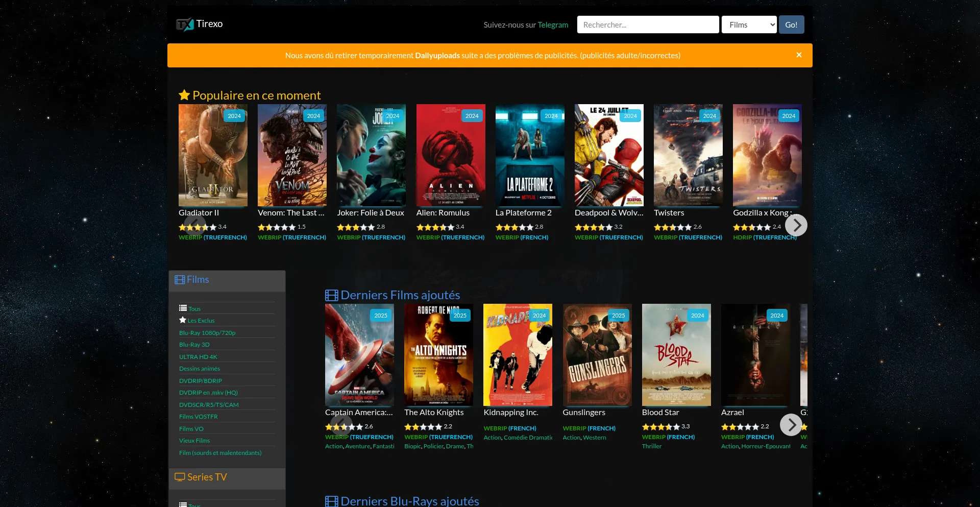Image resolution: width=980 pixels, height=507 pixels.
Task: Select the star icon next to Les Exclus
Action: tap(183, 320)
